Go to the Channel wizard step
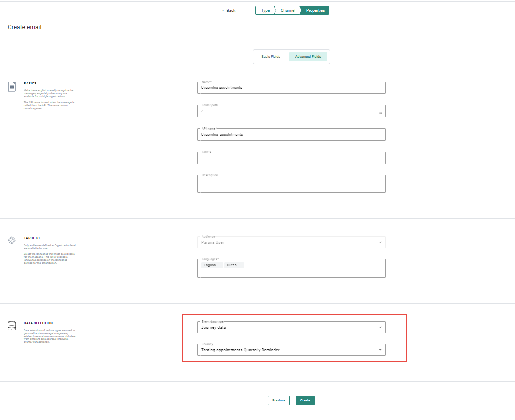The width and height of the screenshot is (515, 420). (288, 10)
